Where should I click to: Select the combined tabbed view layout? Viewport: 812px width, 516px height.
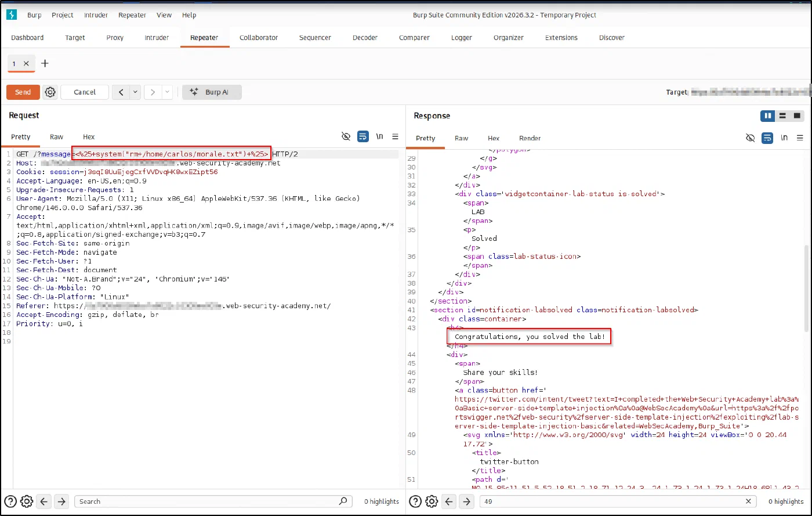point(797,116)
